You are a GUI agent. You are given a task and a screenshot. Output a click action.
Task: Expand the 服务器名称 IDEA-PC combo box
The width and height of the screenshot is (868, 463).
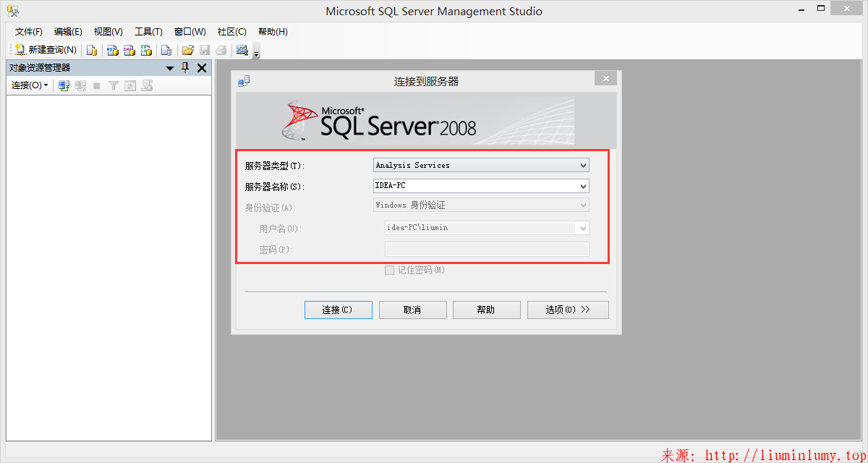(481, 186)
